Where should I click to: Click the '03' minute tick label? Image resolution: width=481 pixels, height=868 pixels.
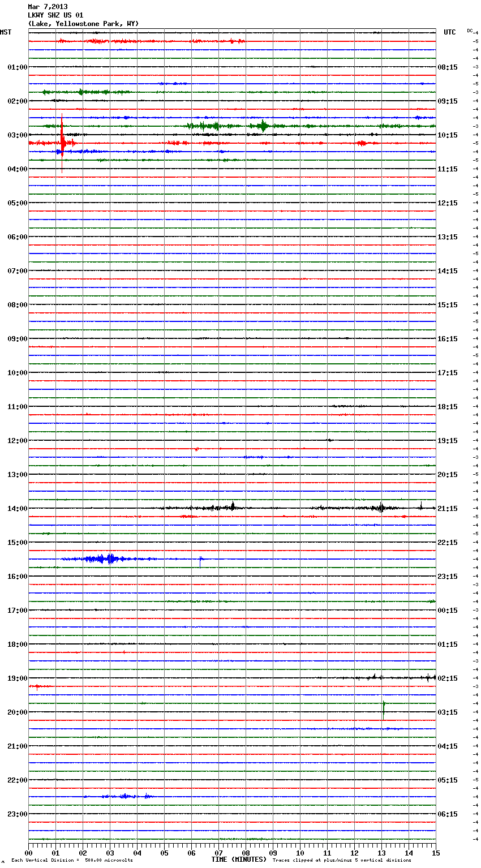coord(110,853)
